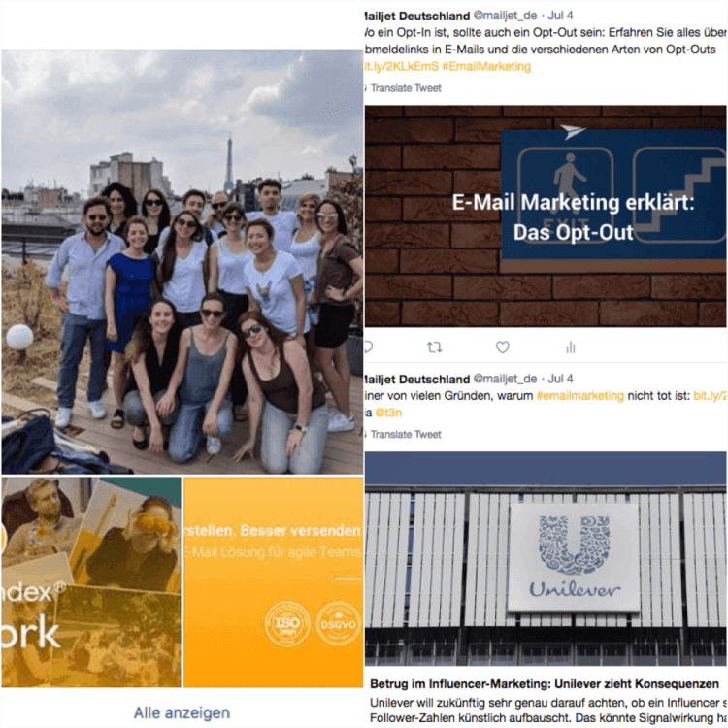This screenshot has width=728, height=728.
Task: Open the bit.ly/2KLkEmS link
Action: [401, 66]
